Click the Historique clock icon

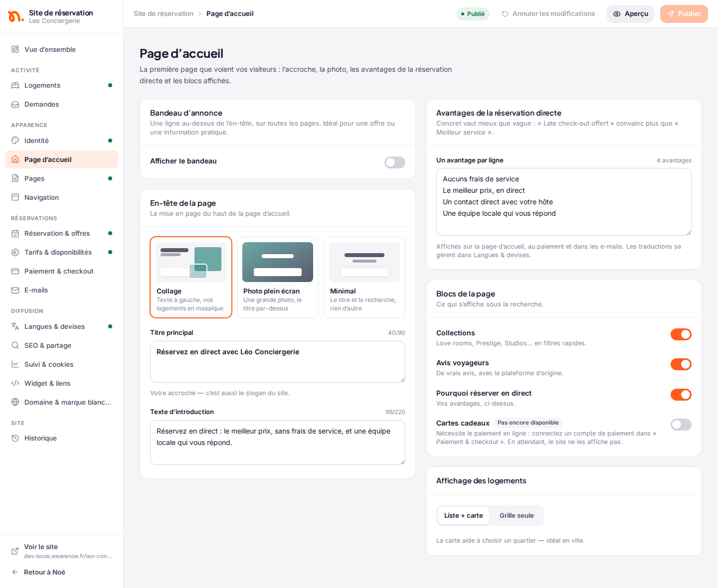(x=15, y=438)
